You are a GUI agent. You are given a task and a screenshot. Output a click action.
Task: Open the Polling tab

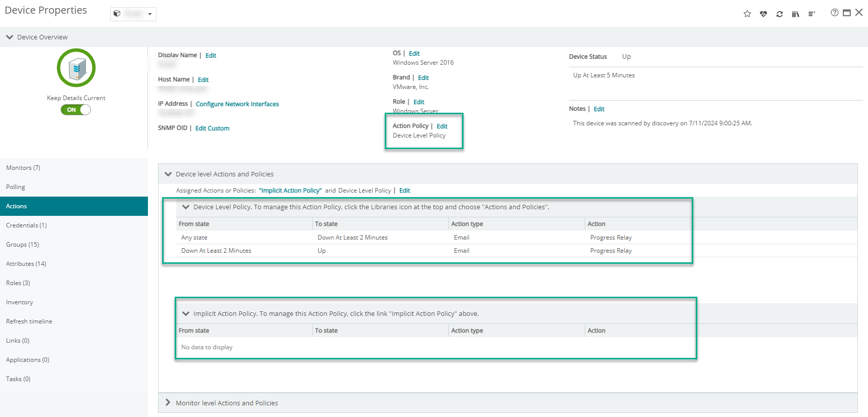point(74,187)
